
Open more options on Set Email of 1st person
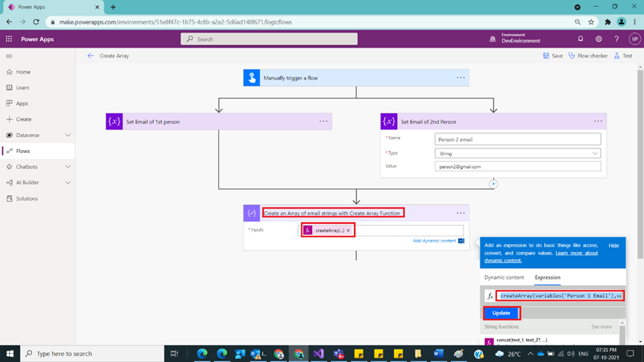coord(324,121)
